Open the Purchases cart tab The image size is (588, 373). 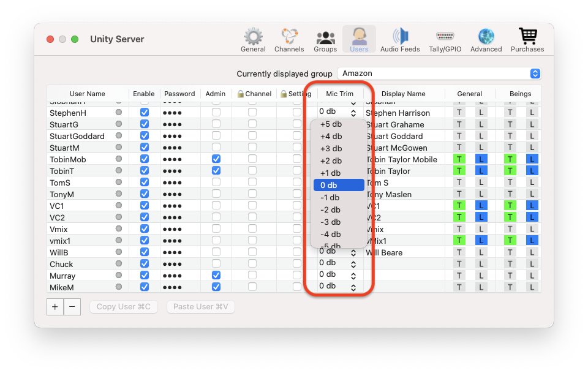click(x=527, y=40)
